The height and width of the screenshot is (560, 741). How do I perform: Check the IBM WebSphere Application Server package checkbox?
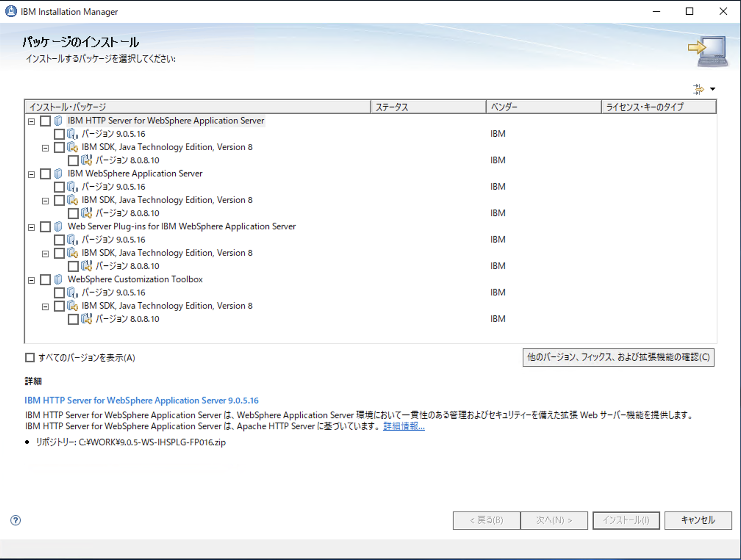coord(46,173)
